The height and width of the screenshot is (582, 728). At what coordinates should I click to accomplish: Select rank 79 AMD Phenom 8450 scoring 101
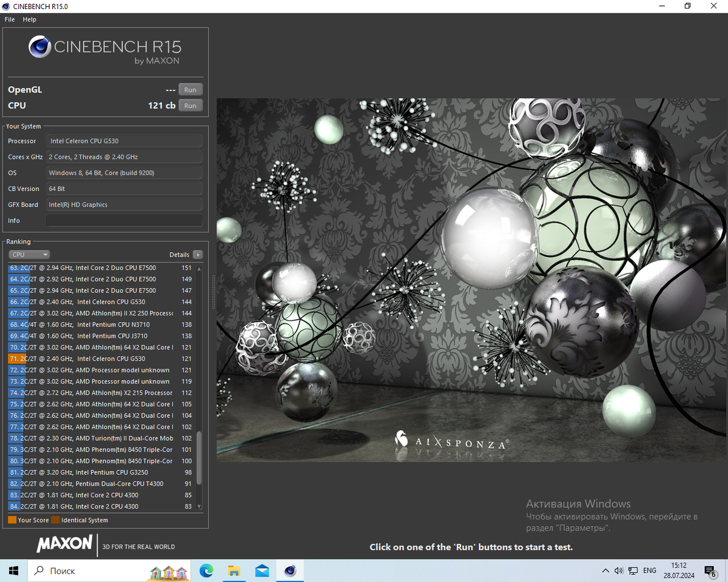pos(102,450)
